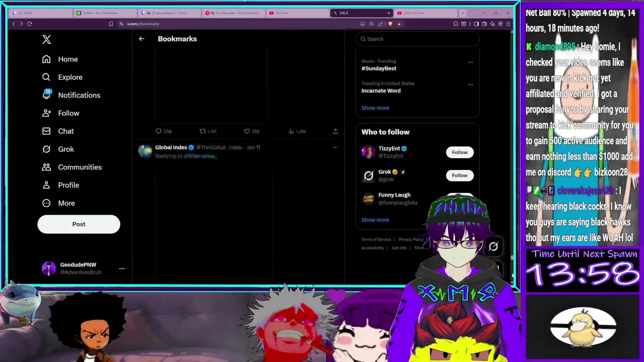This screenshot has height=362, width=644.
Task: Go to Home in X sidebar
Action: pos(60,59)
